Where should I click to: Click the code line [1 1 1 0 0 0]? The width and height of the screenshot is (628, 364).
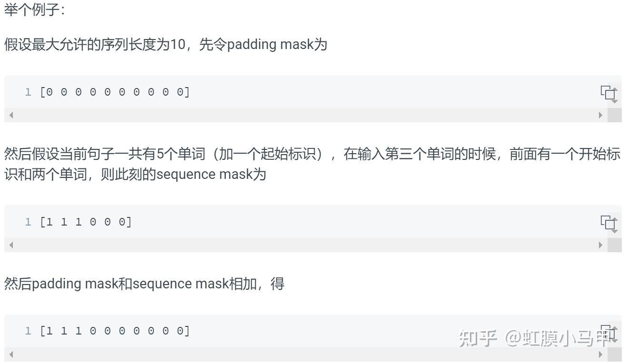[x=86, y=222]
